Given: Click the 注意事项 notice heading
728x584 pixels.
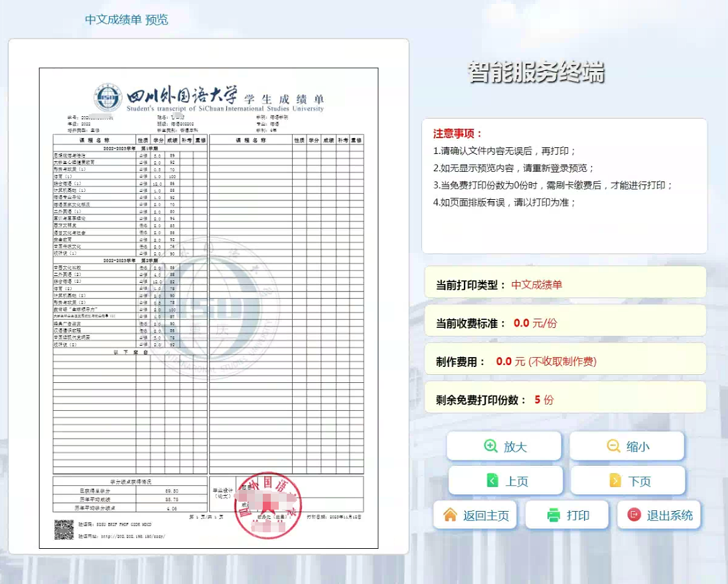Looking at the screenshot, I should pos(458,134).
